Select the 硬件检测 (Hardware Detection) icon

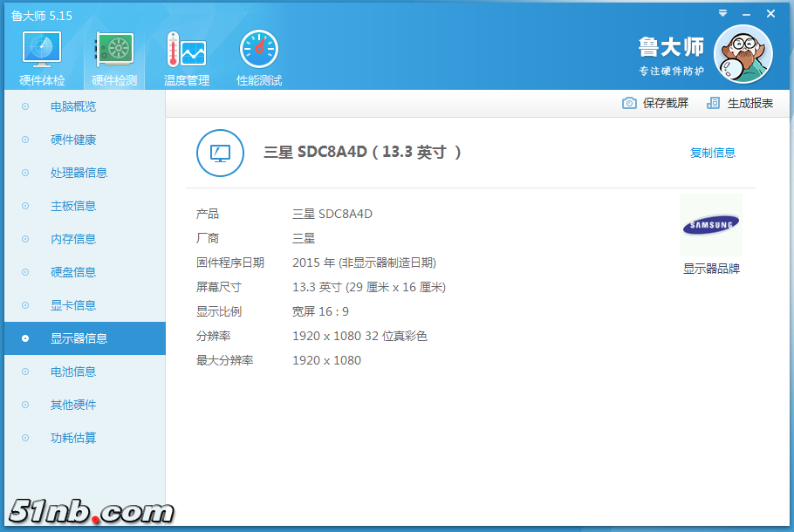[x=113, y=54]
